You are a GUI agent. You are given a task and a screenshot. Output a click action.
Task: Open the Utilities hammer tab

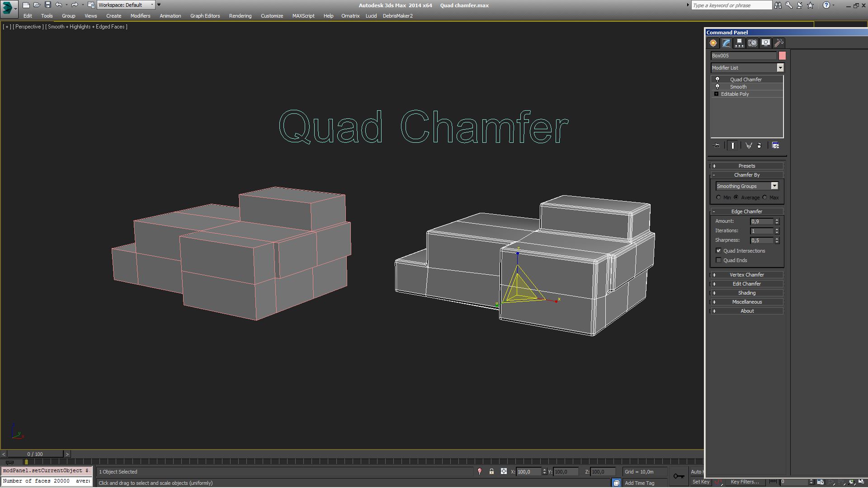pos(778,43)
